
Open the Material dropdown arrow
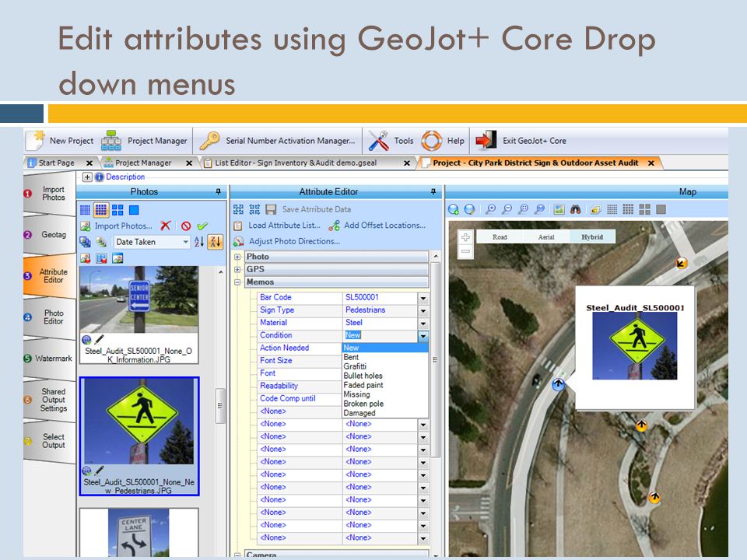[x=423, y=324]
